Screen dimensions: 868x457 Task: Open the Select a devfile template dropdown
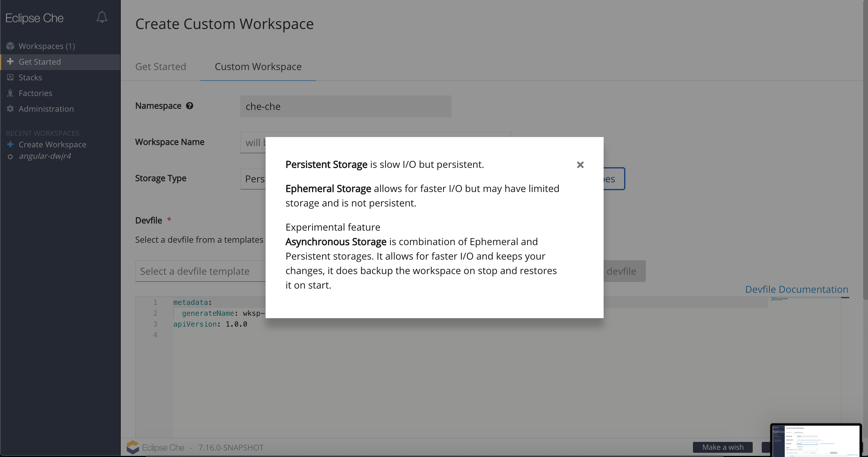click(200, 271)
